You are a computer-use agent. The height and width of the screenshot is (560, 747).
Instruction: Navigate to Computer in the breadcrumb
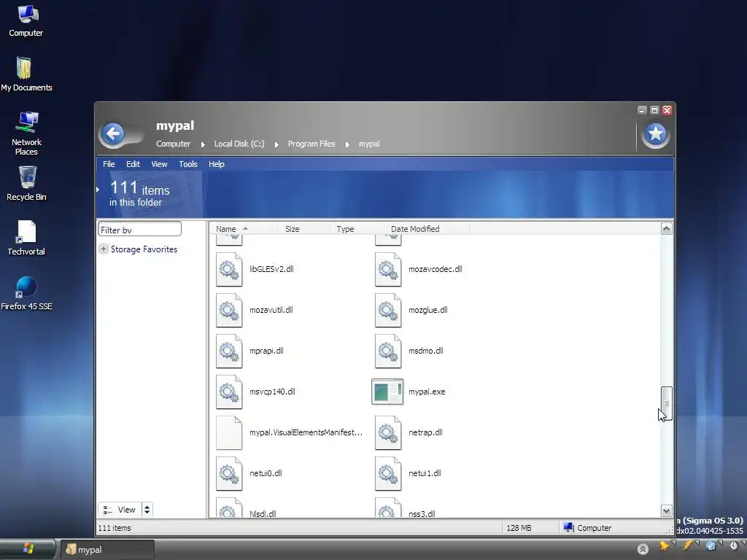(174, 144)
